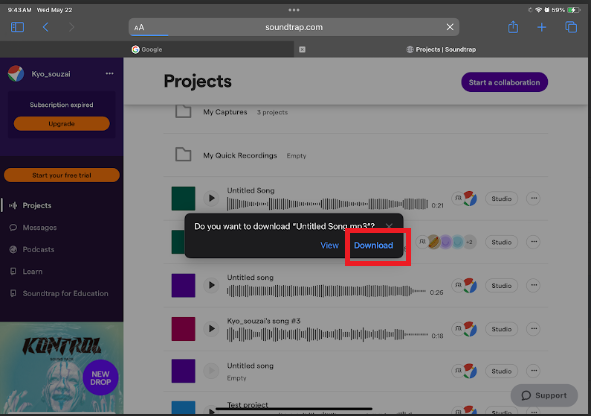Open the Support chat button

(x=544, y=395)
